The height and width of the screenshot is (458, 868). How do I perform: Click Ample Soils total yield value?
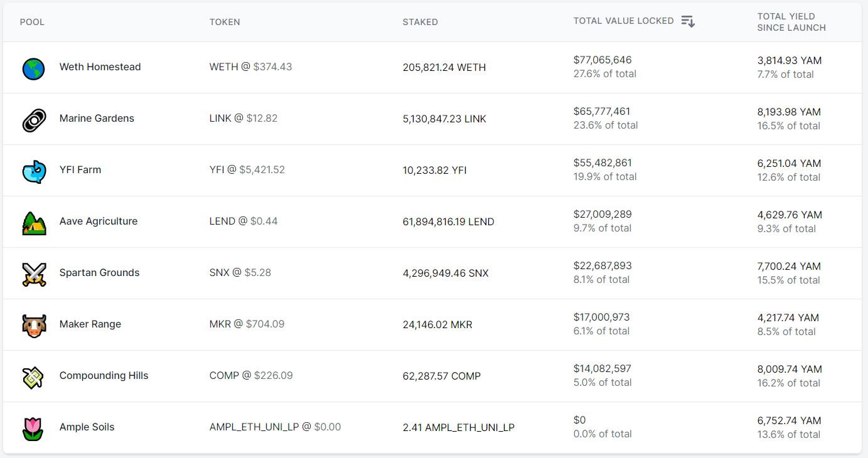pyautogui.click(x=789, y=421)
